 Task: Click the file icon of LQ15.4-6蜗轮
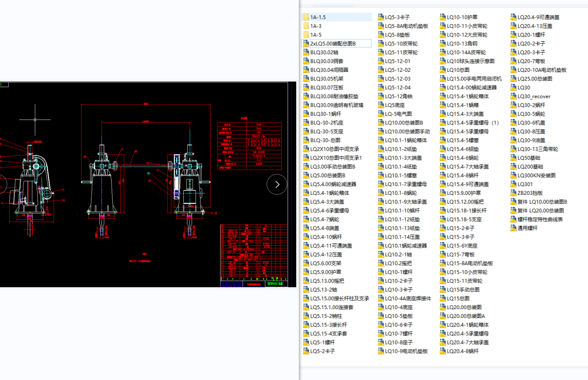pyautogui.click(x=443, y=158)
